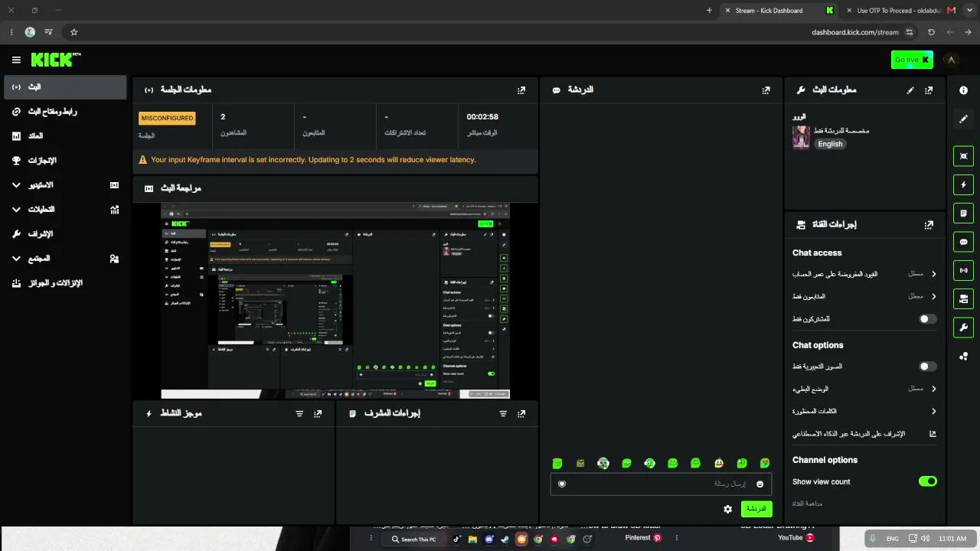Toggle the lightning activity widget icon in right toolbar
The height and width of the screenshot is (551, 980).
click(963, 184)
